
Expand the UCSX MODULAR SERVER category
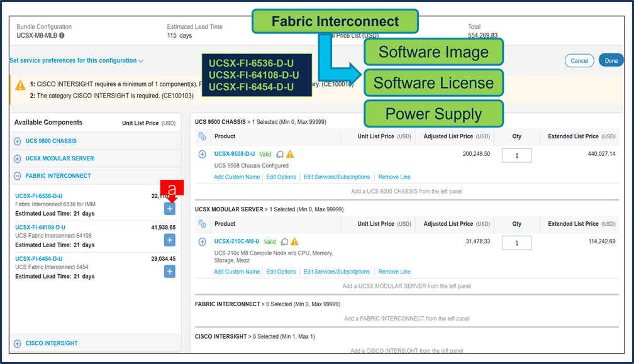pyautogui.click(x=18, y=159)
